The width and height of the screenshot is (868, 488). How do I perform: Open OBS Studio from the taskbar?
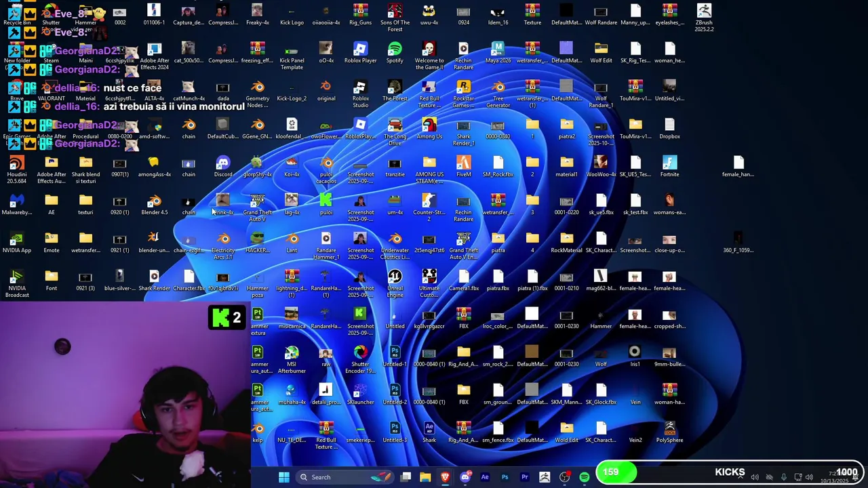point(564,477)
